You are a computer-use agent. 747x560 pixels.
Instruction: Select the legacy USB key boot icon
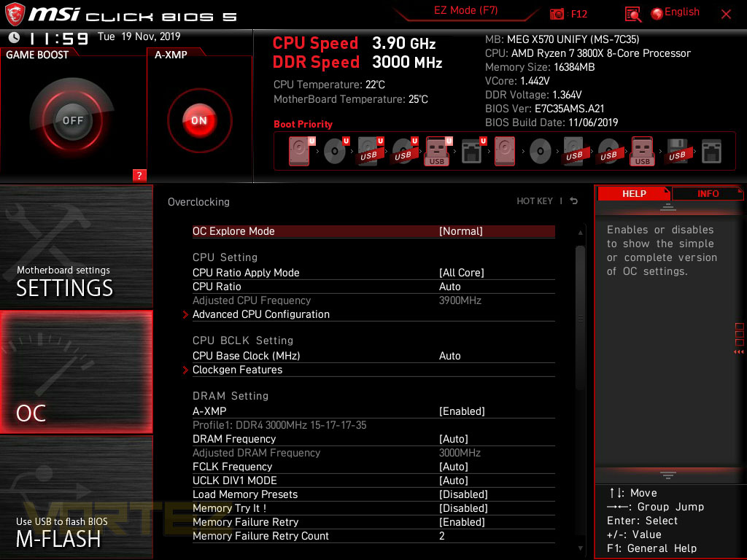[643, 151]
